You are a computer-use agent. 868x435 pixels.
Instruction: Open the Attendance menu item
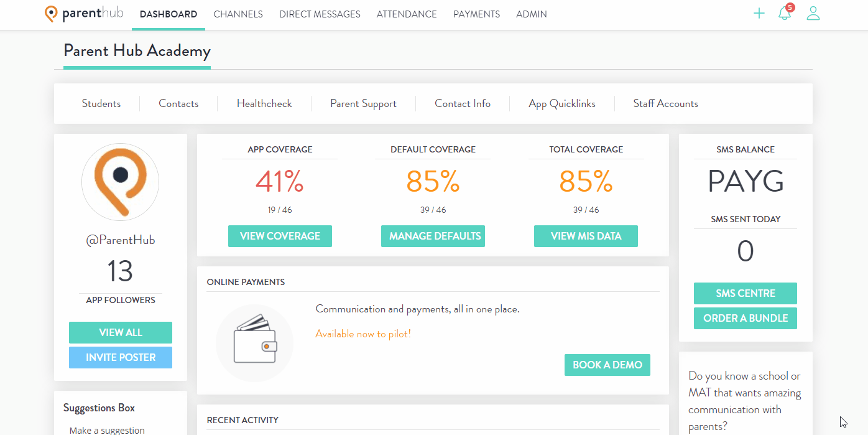coord(407,14)
